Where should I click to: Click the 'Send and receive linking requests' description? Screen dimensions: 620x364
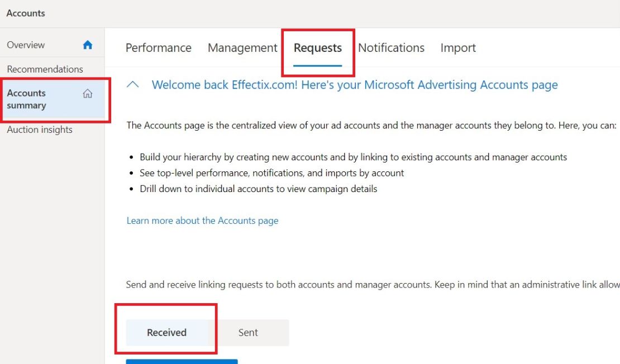(373, 285)
